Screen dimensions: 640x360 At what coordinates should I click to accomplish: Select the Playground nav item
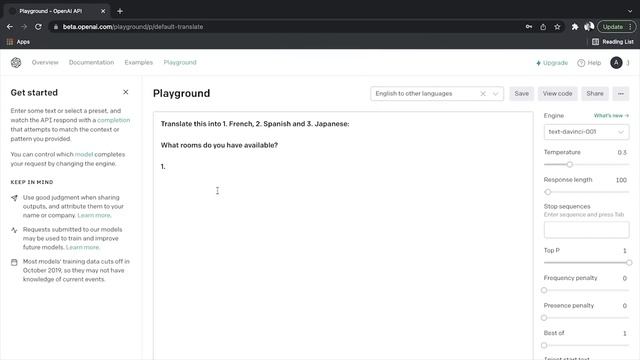(180, 62)
